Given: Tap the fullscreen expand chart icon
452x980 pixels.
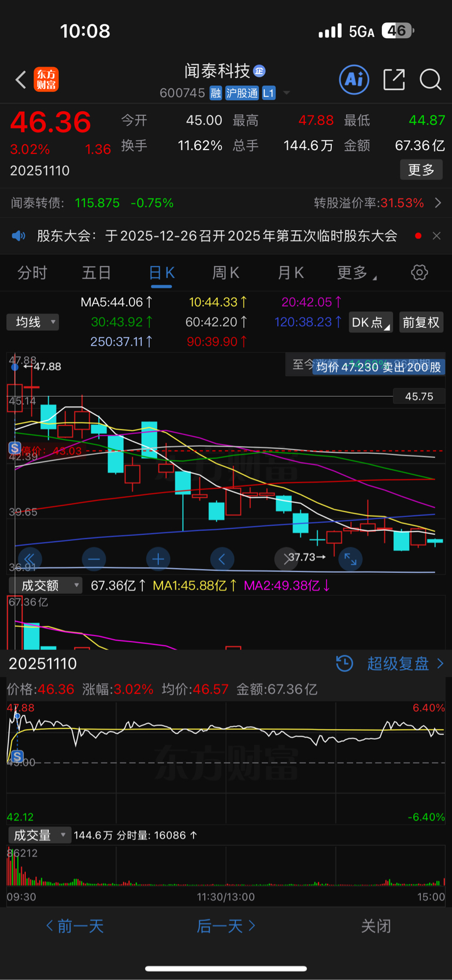Looking at the screenshot, I should 350,559.
